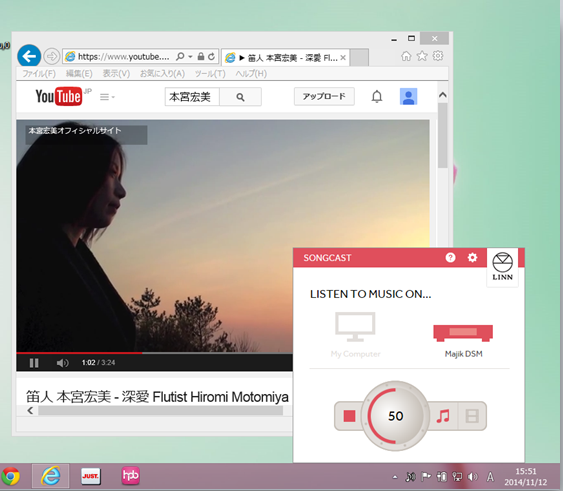Click the アップロード button
The height and width of the screenshot is (491, 563).
pos(324,96)
